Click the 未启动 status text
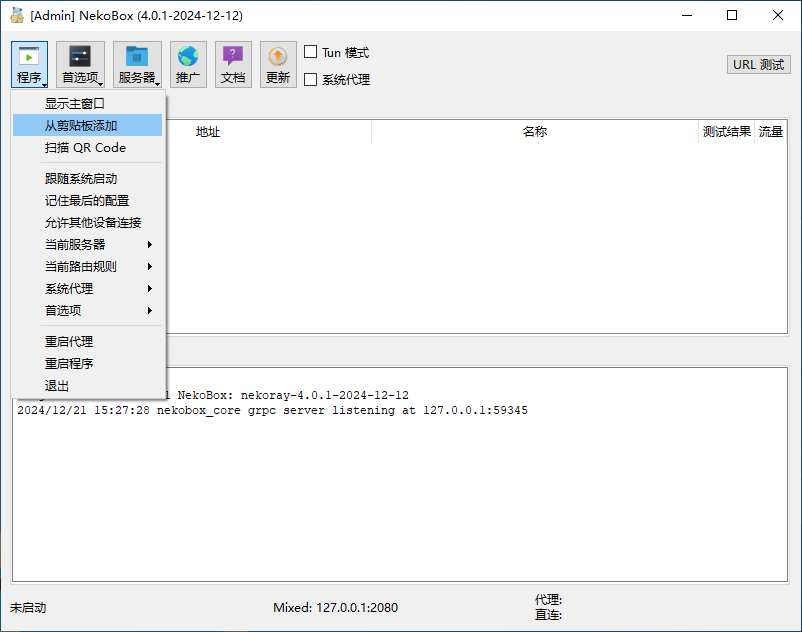Screen dimensions: 802x632 (x=28, y=607)
